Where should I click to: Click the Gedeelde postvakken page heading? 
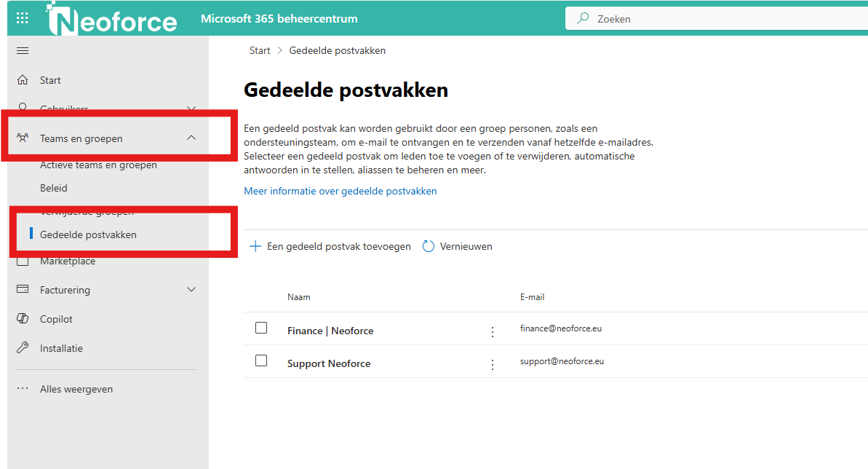(x=346, y=90)
